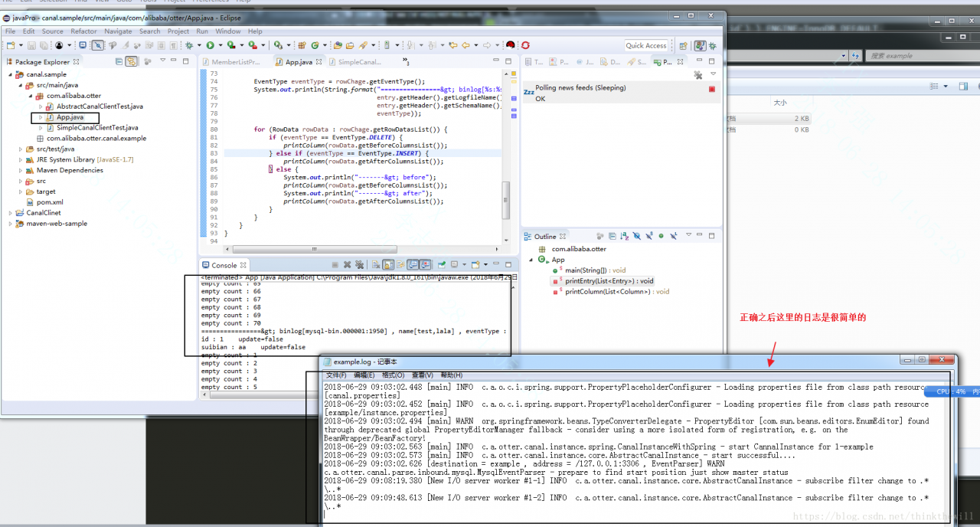
Task: Select main(String[]) in Outline
Action: [x=590, y=270]
